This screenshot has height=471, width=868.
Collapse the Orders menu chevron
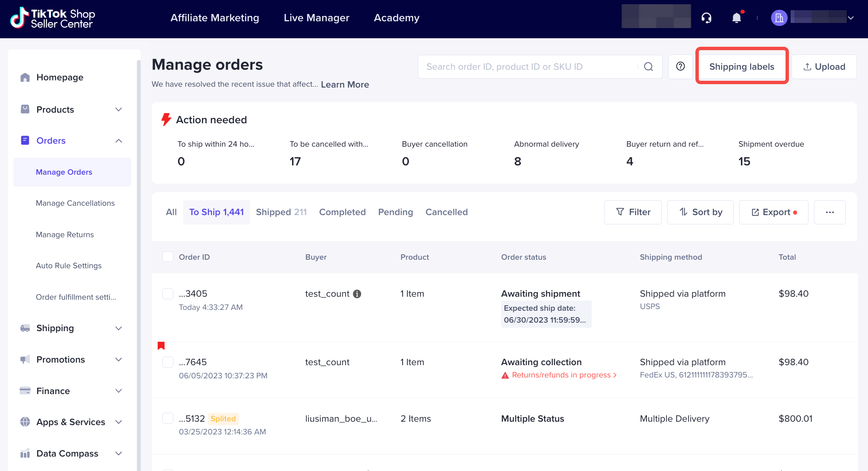[x=119, y=141]
